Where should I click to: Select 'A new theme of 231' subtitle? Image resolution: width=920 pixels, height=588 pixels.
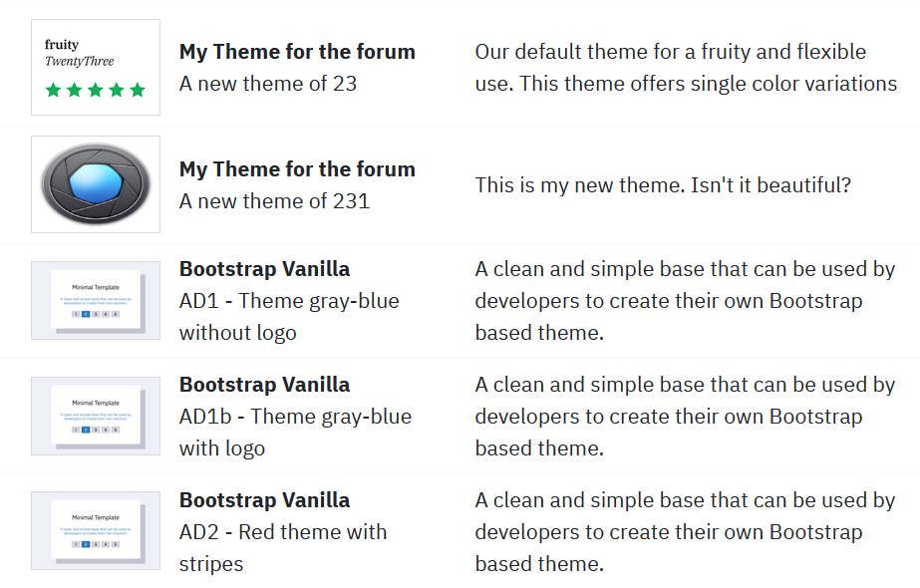(274, 201)
